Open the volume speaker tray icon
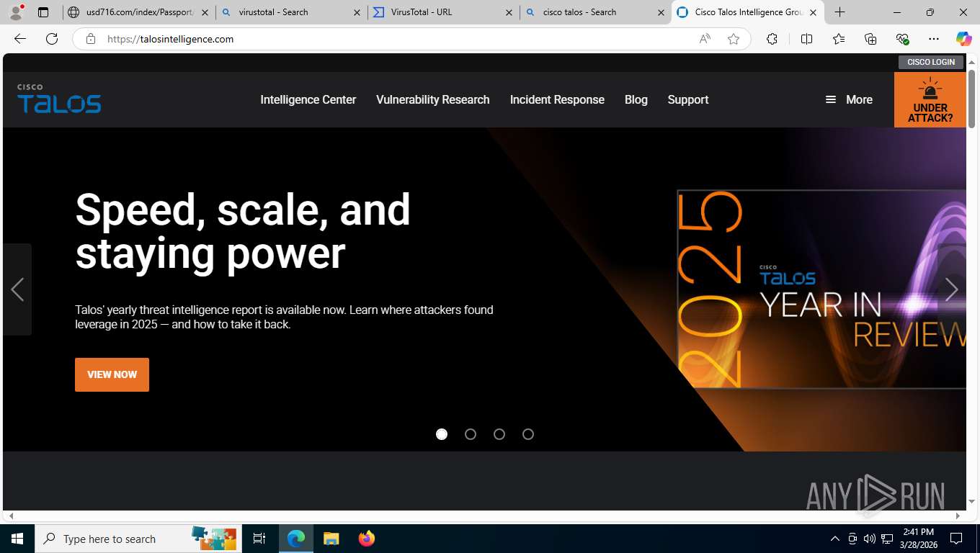This screenshot has width=980, height=553. click(x=870, y=539)
